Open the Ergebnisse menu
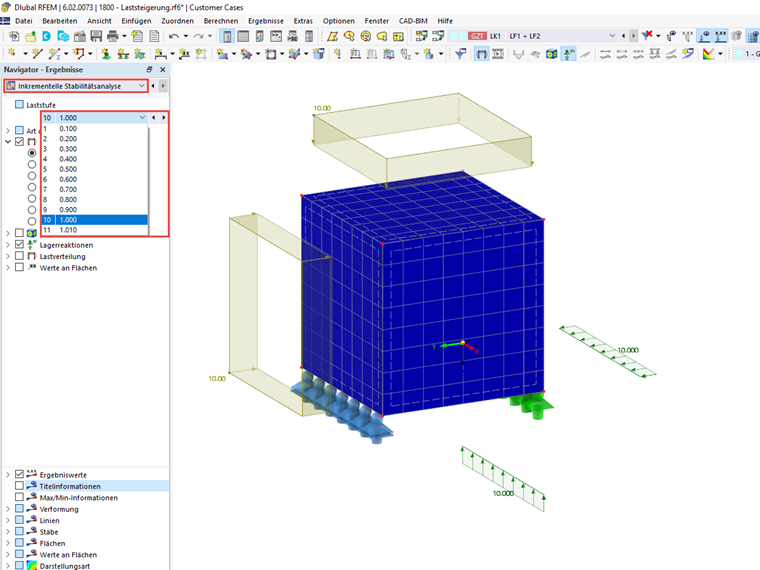This screenshot has width=760, height=570. point(266,21)
